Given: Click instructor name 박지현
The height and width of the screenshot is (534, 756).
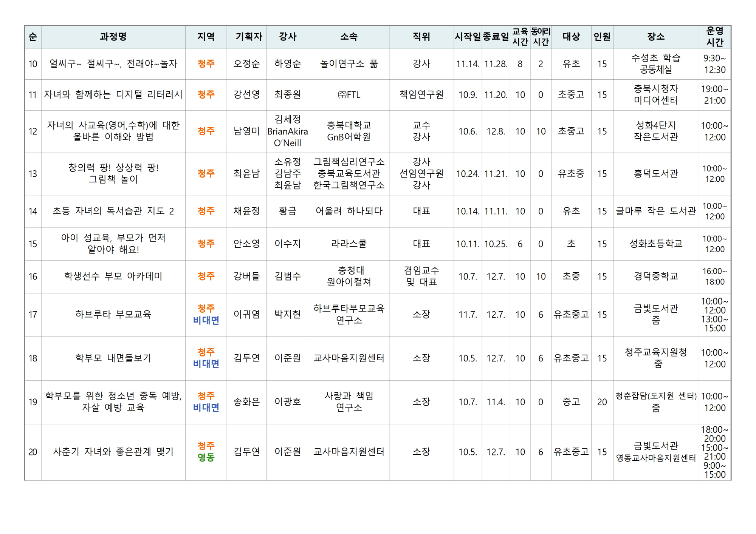Looking at the screenshot, I should [288, 314].
